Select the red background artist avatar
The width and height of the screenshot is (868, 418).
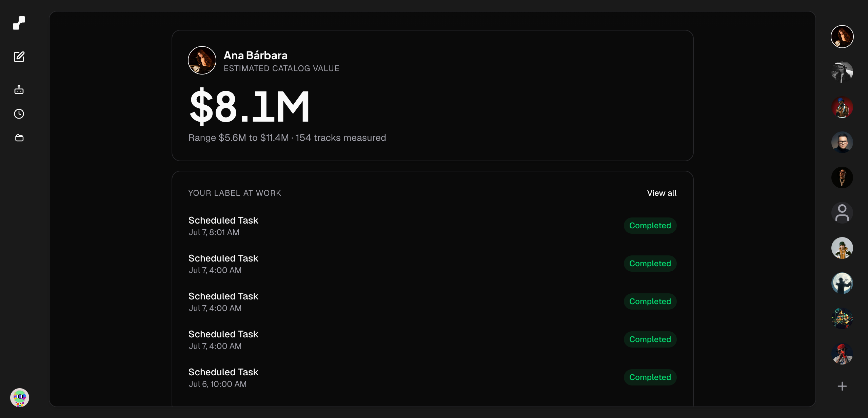click(842, 107)
